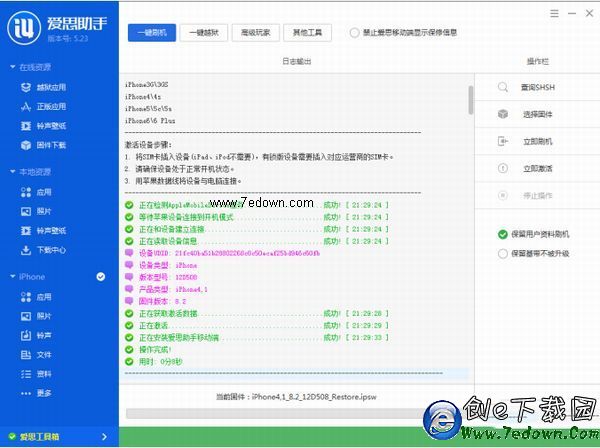Screen dimensions: 600x448
Task: Open 铃声 under the iPhone section
Action: pos(36,336)
